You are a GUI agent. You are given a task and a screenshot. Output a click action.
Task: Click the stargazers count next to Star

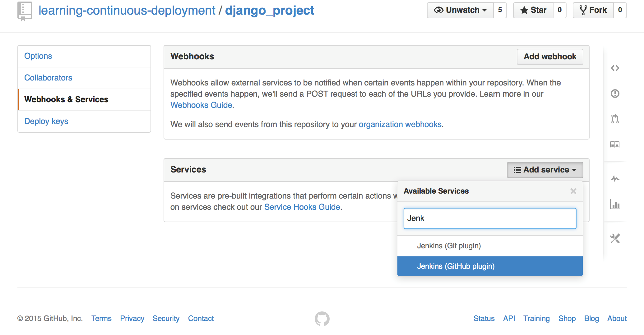click(560, 10)
